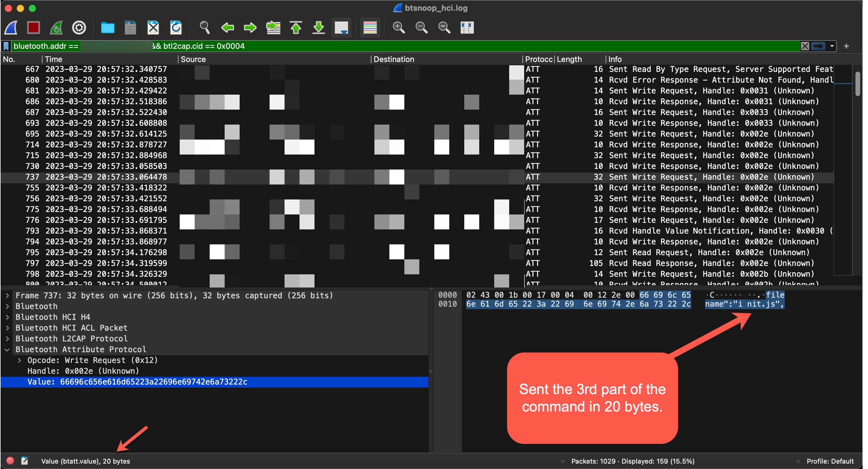The image size is (868, 469).
Task: Expand Opcode Write Request node
Action: (x=19, y=360)
